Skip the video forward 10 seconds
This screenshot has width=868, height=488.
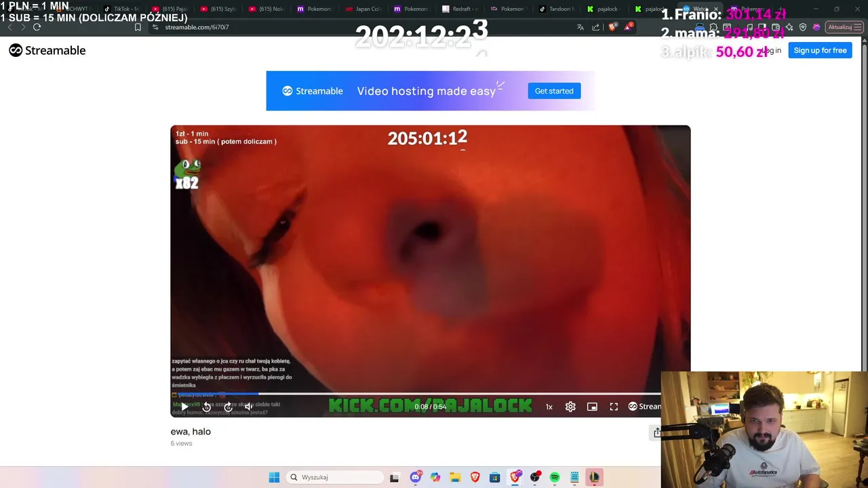pyautogui.click(x=229, y=407)
